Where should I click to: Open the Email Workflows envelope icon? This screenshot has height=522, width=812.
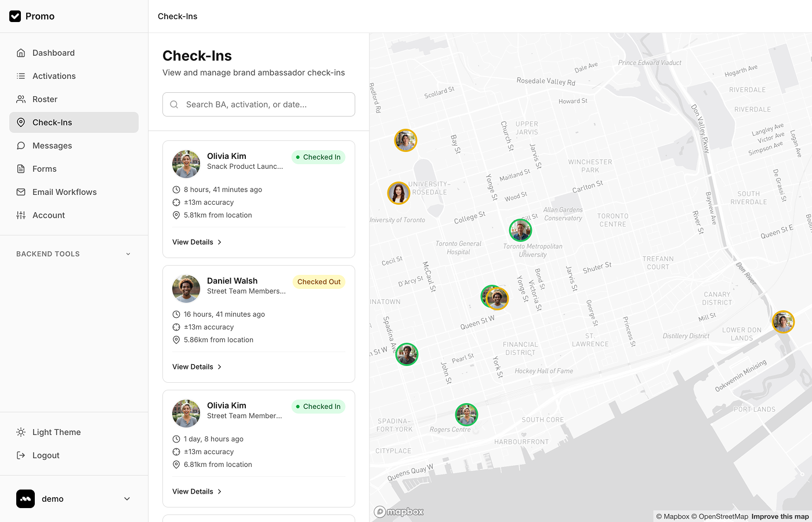tap(20, 192)
